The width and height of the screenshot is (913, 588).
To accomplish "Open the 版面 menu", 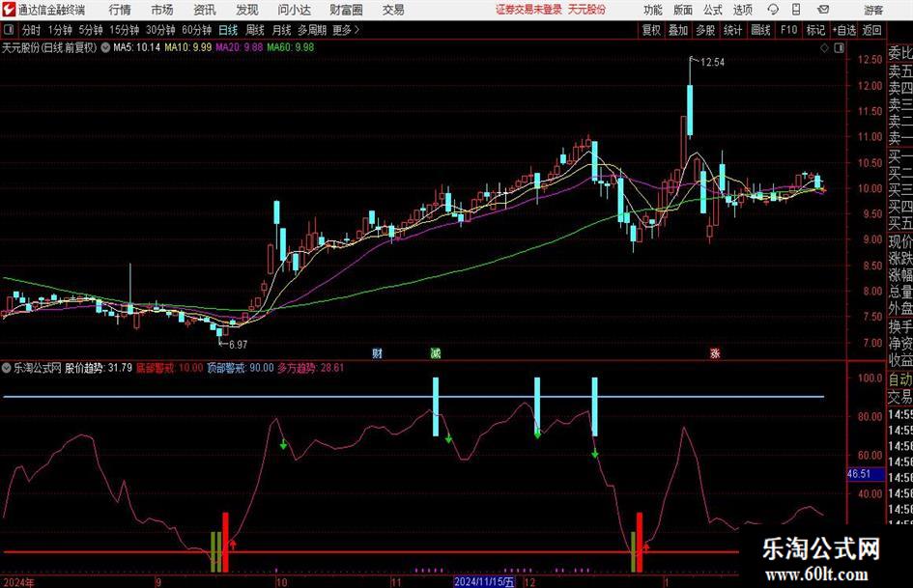I will [x=683, y=10].
